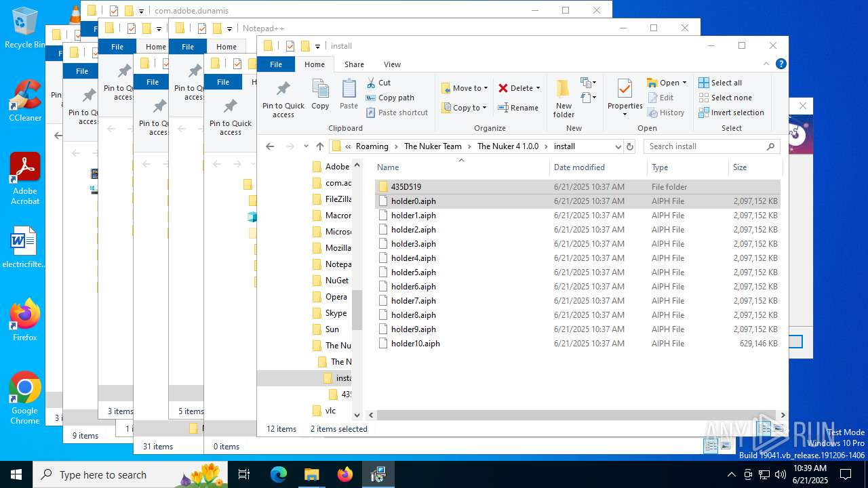Open Recycle Bin desktop icon

tap(25, 28)
